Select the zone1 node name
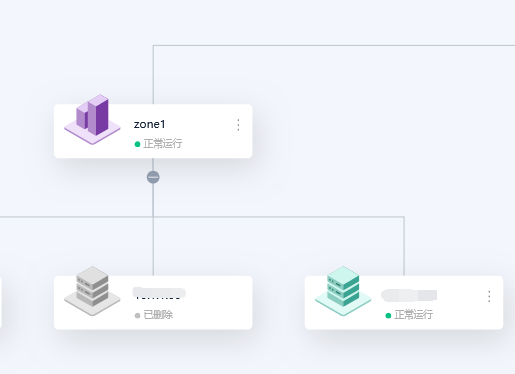The image size is (515, 374). pyautogui.click(x=149, y=124)
